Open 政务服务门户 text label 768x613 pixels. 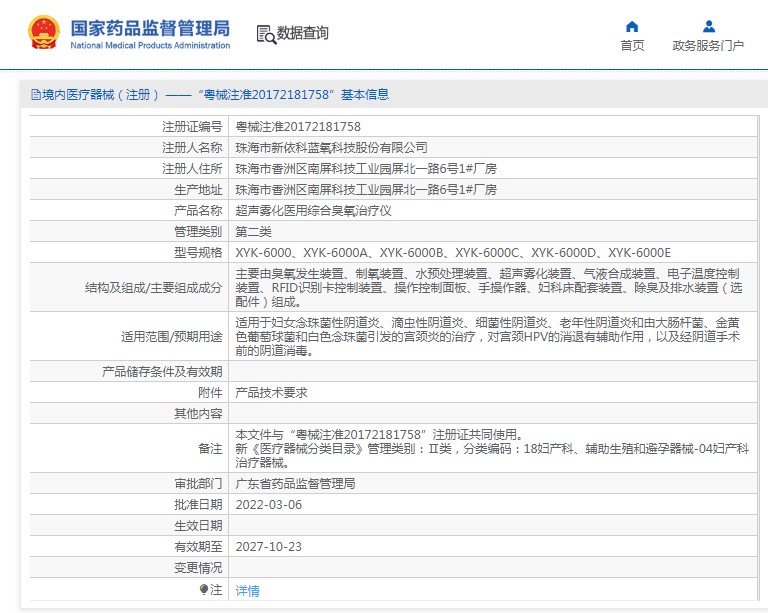[708, 46]
